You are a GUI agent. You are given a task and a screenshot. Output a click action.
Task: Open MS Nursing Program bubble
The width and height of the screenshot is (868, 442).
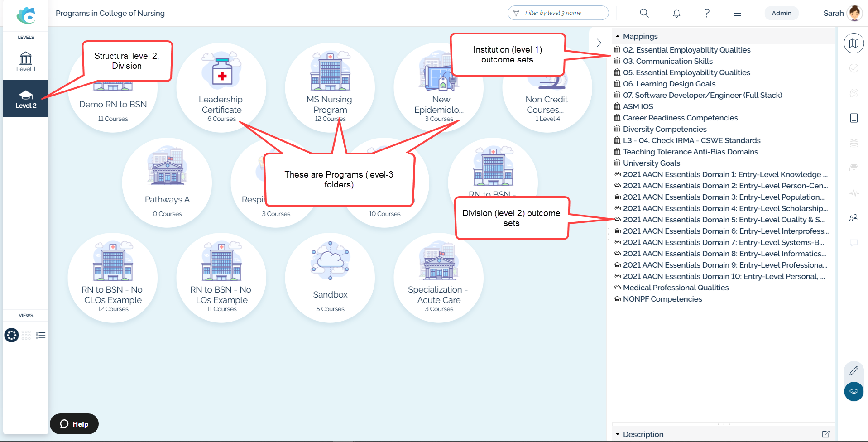click(330, 87)
